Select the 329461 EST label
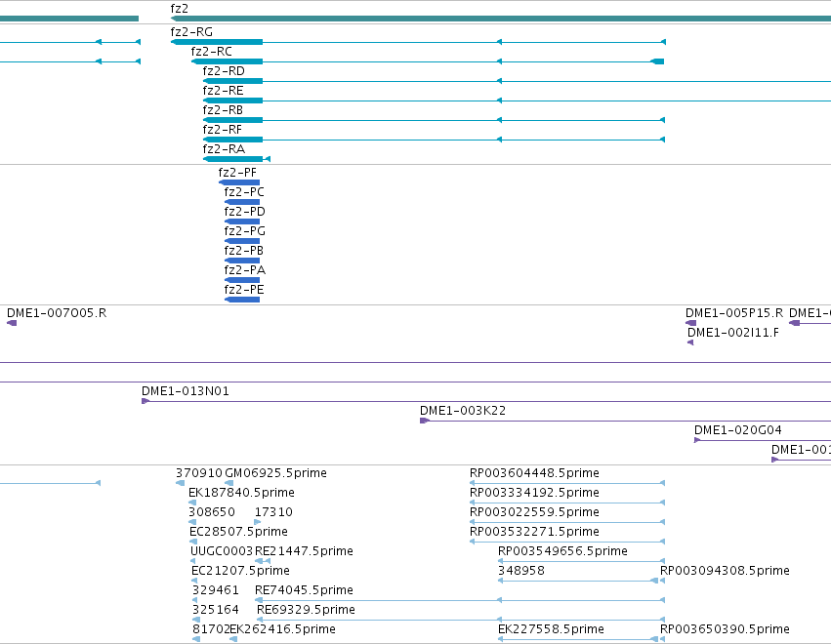Image resolution: width=831 pixels, height=644 pixels. (215, 590)
